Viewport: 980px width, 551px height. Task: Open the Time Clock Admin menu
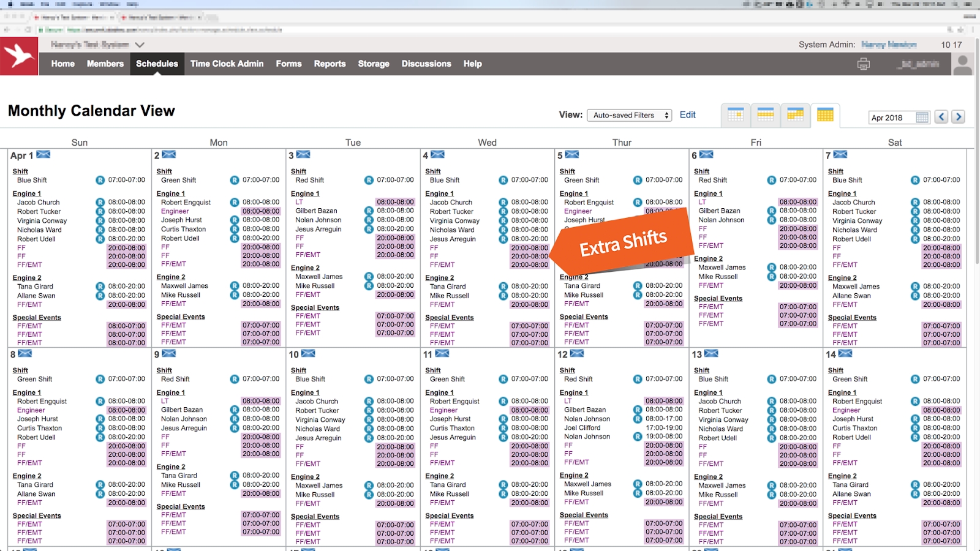227,64
